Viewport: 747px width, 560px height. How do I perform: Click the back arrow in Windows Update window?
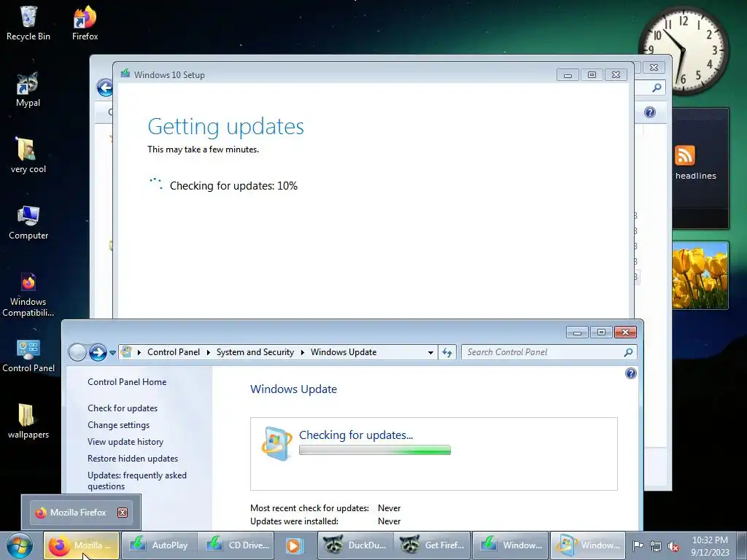coord(77,352)
